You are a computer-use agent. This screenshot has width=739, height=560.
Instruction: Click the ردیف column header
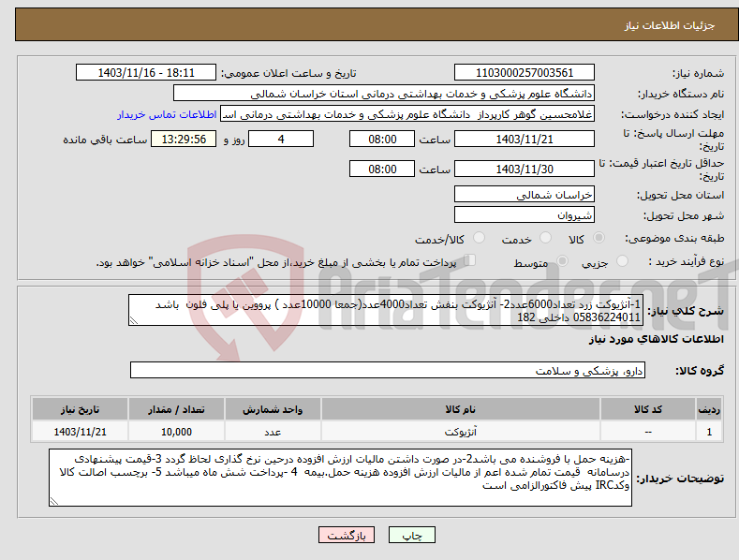point(709,409)
